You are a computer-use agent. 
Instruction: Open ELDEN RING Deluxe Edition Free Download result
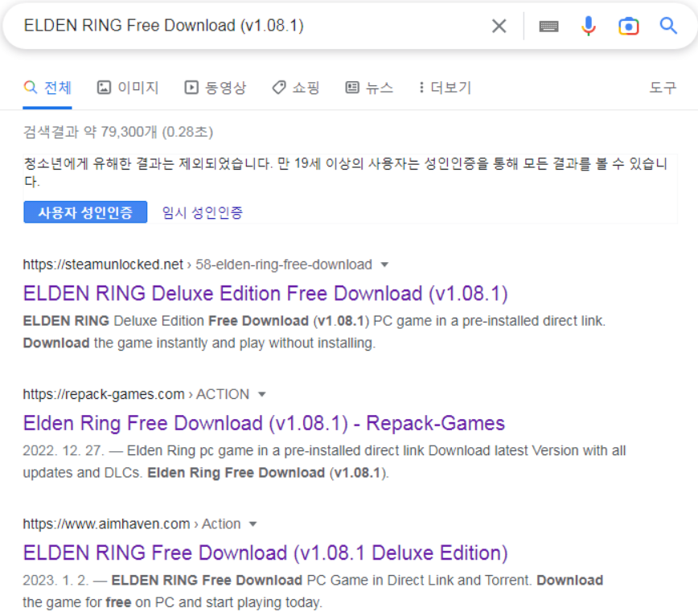(265, 294)
